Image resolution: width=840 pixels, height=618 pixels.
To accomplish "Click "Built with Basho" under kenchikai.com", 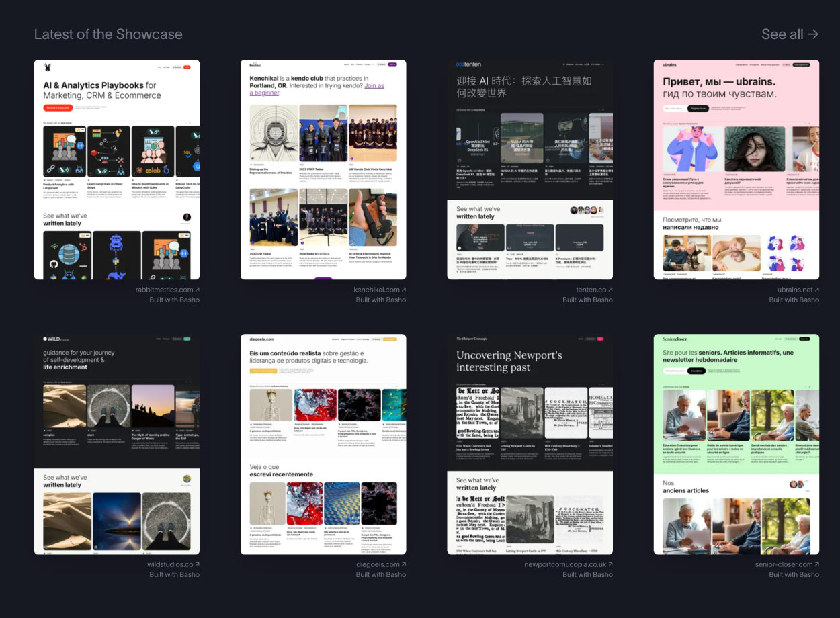I will 381,300.
